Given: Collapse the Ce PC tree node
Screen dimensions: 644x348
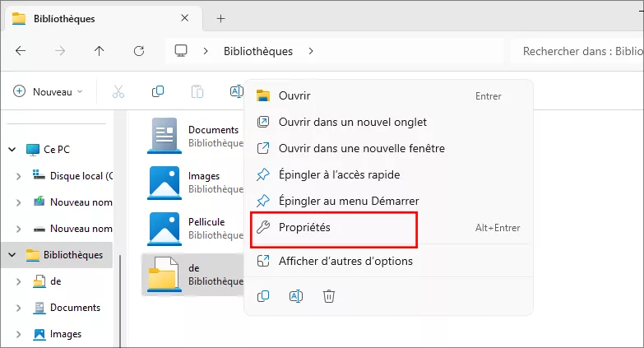Looking at the screenshot, I should point(12,150).
